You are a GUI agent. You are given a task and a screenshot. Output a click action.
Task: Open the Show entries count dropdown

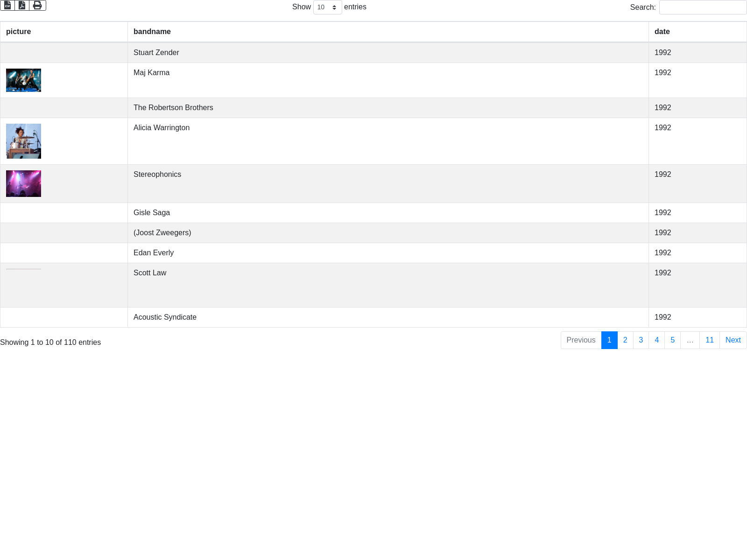tap(327, 7)
